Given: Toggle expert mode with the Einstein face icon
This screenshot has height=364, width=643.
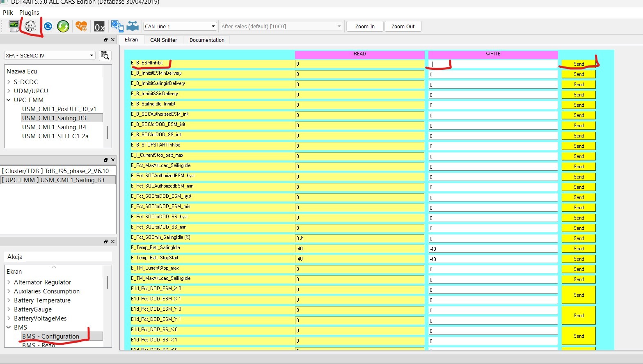Looking at the screenshot, I should click(30, 26).
